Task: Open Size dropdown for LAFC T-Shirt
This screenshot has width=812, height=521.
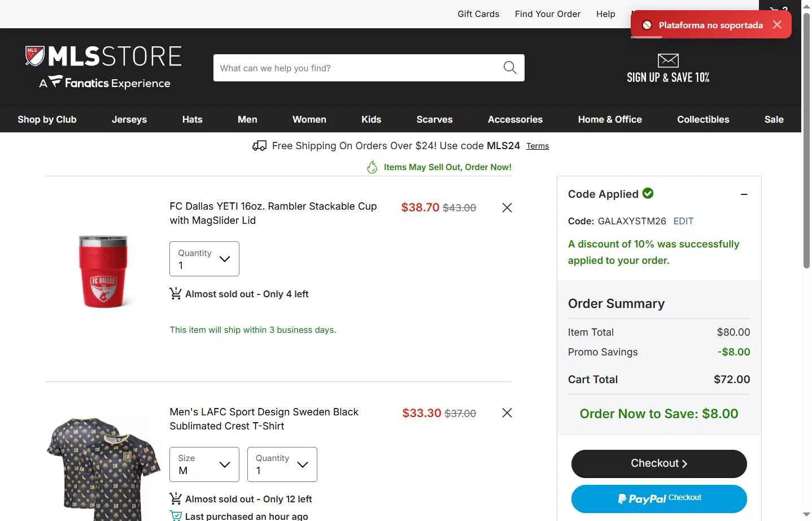Action: [204, 464]
